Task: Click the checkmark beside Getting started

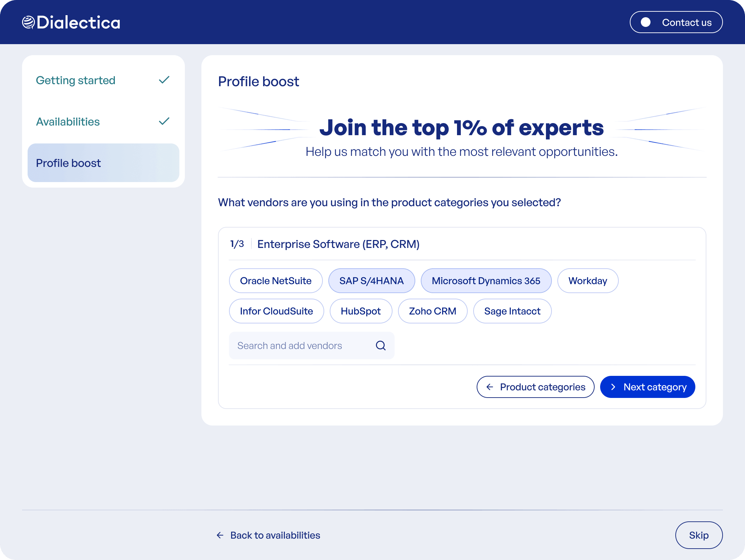Action: (164, 80)
